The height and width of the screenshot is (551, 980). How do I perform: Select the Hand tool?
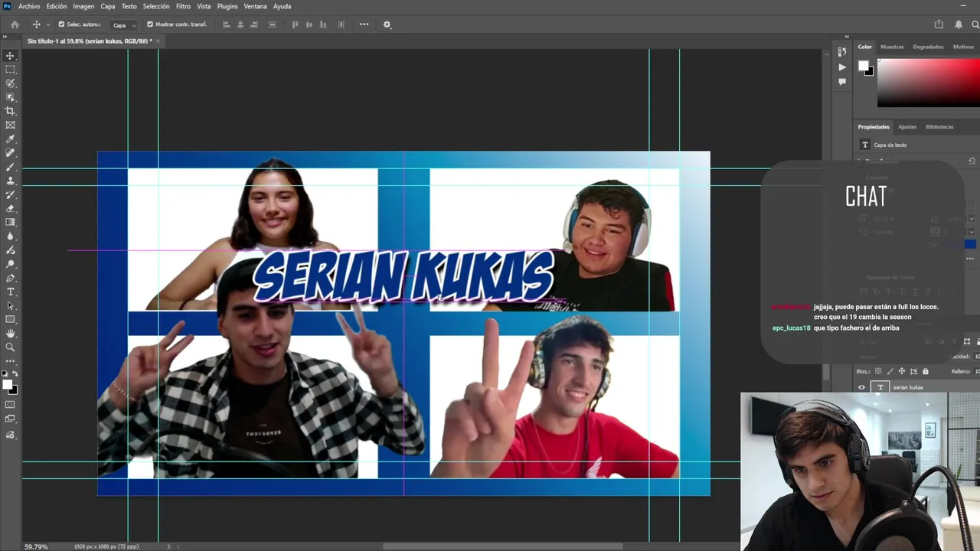pyautogui.click(x=10, y=334)
